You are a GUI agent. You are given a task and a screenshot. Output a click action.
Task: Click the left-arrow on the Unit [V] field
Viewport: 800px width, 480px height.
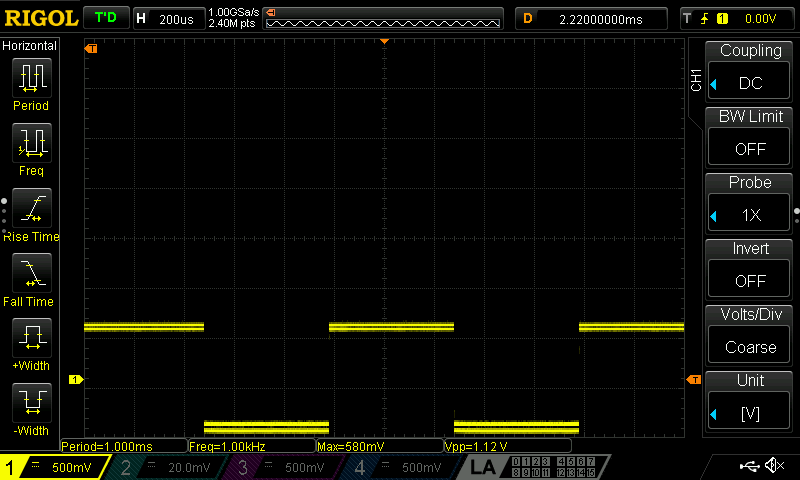714,414
